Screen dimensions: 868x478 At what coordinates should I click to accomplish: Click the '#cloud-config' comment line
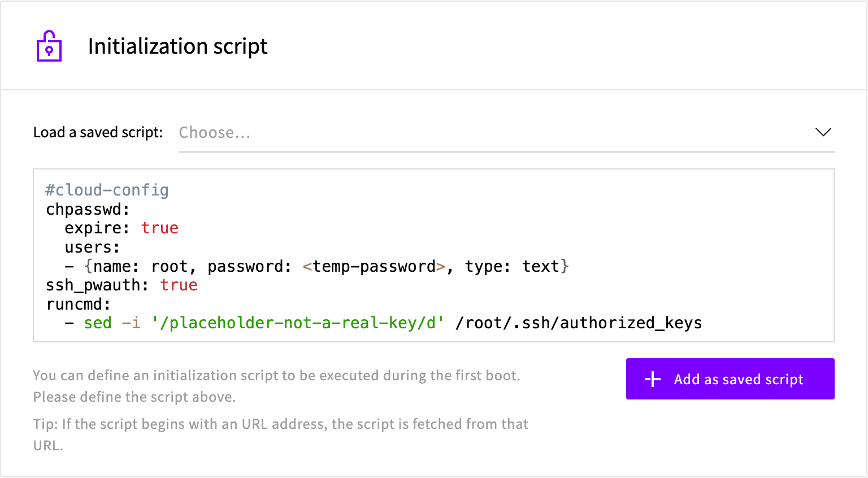point(107,190)
